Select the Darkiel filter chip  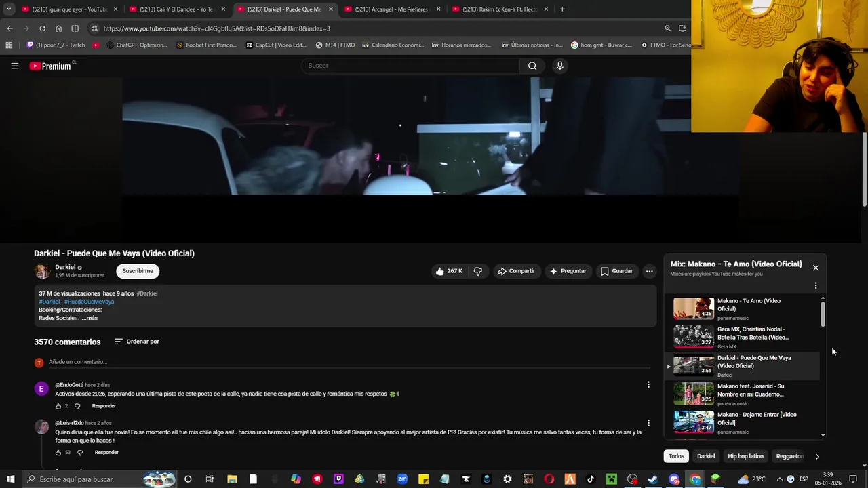[706, 456]
